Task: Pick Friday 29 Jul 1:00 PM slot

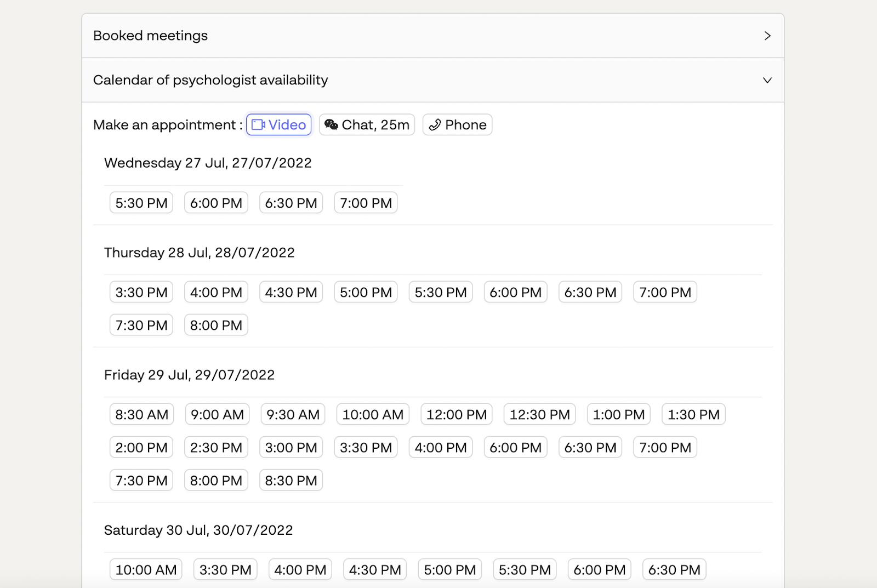Action: 619,414
